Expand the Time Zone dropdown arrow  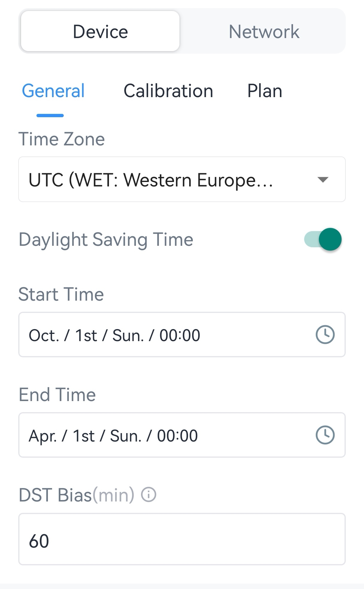pyautogui.click(x=323, y=180)
